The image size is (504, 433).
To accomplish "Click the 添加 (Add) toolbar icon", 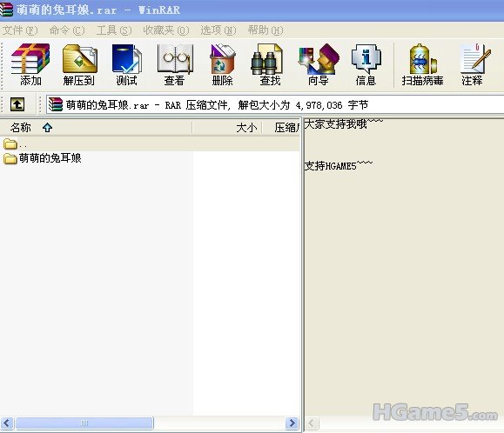I will [x=30, y=65].
